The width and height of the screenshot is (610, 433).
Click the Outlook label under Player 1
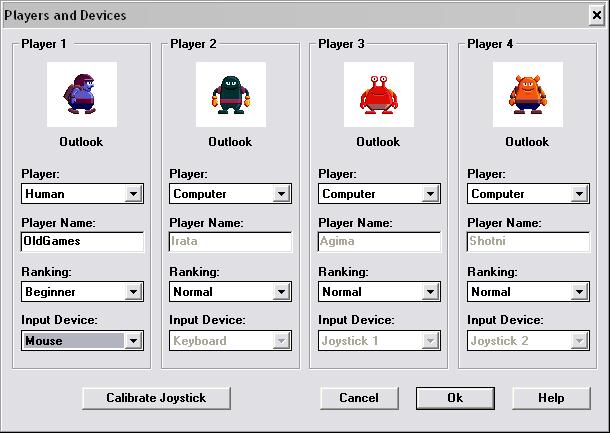click(81, 142)
